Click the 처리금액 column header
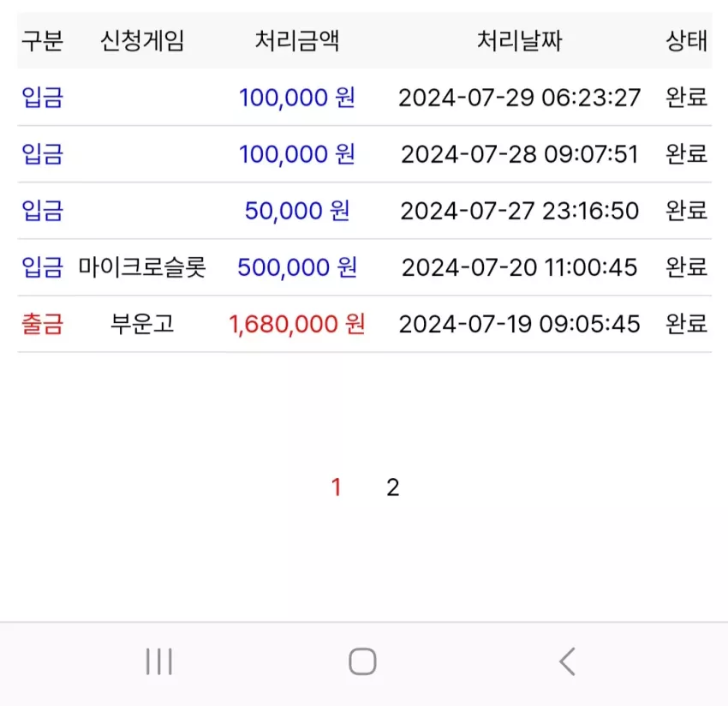 point(297,40)
